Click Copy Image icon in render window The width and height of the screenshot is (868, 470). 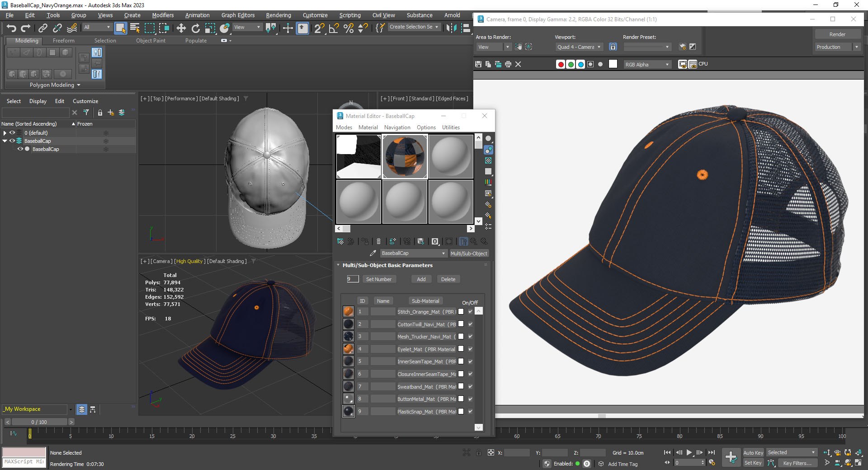pyautogui.click(x=488, y=64)
